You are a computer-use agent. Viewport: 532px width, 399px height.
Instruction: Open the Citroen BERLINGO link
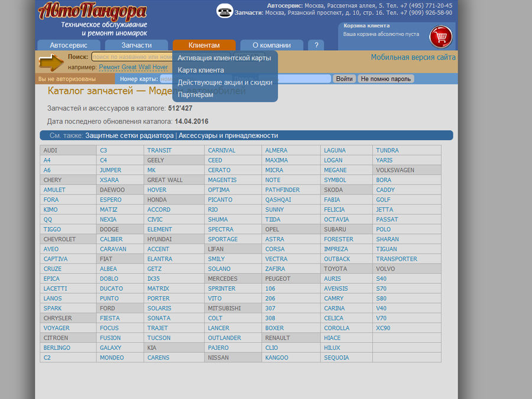click(x=57, y=348)
